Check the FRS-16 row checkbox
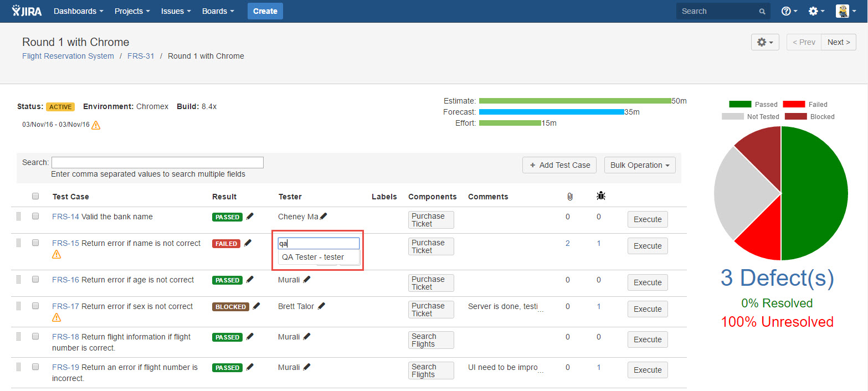868x391 pixels. 35,280
